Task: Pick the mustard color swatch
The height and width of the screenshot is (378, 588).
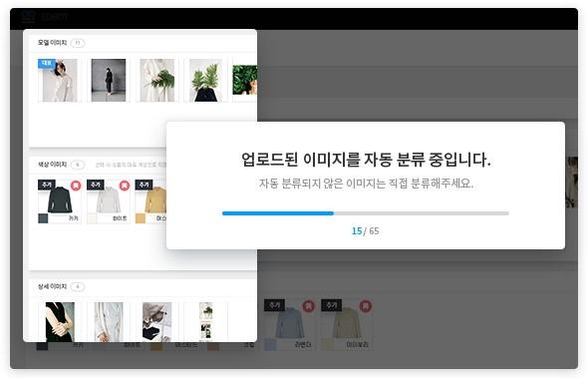Action: pos(140,218)
